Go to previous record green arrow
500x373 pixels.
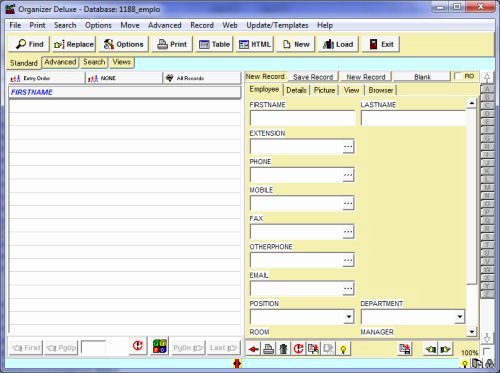click(x=430, y=349)
